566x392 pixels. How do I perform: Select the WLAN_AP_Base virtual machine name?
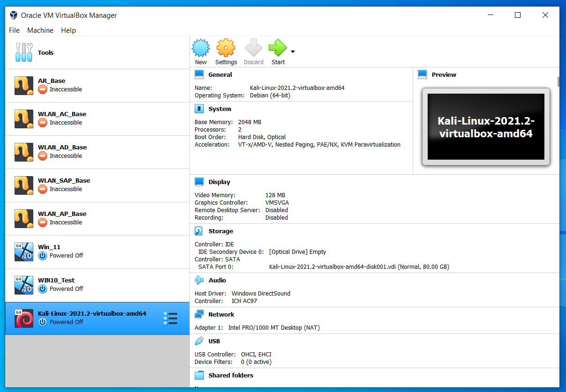coord(62,214)
